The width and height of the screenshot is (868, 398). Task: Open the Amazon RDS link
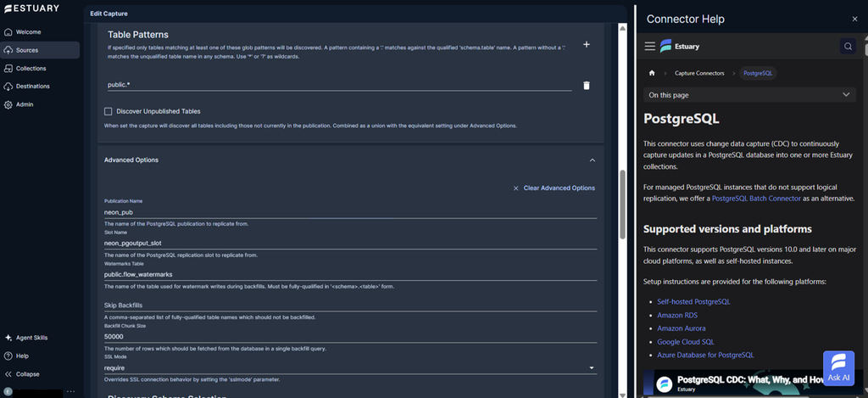pyautogui.click(x=677, y=315)
